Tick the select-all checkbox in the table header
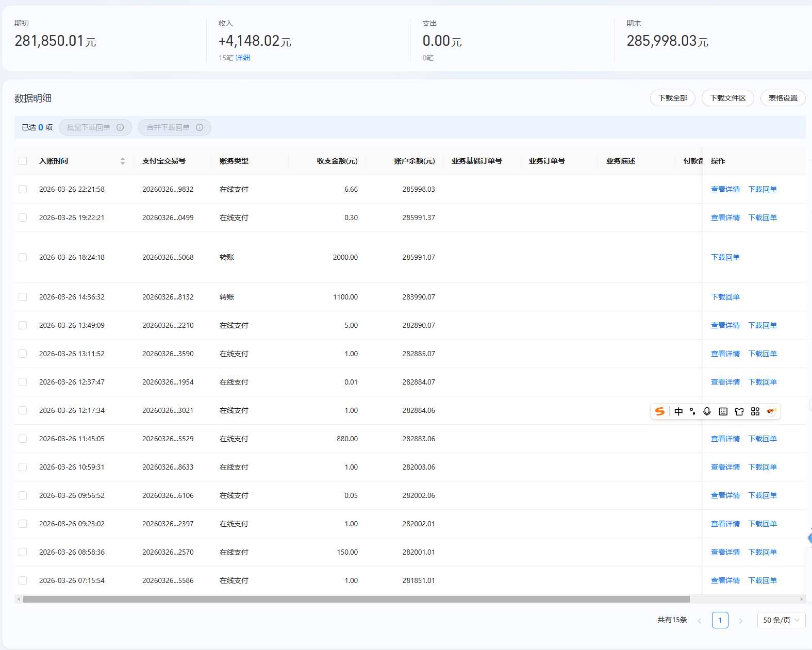The image size is (812, 650). click(x=23, y=161)
